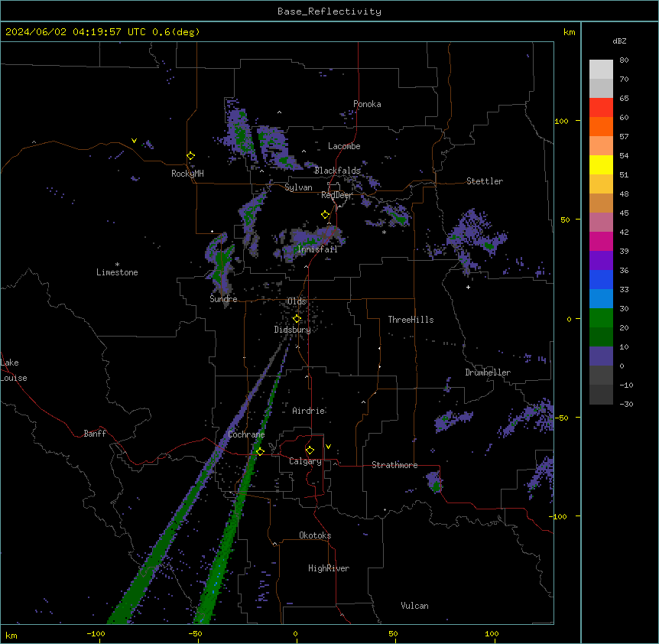Click the Drumheller label

pyautogui.click(x=488, y=372)
